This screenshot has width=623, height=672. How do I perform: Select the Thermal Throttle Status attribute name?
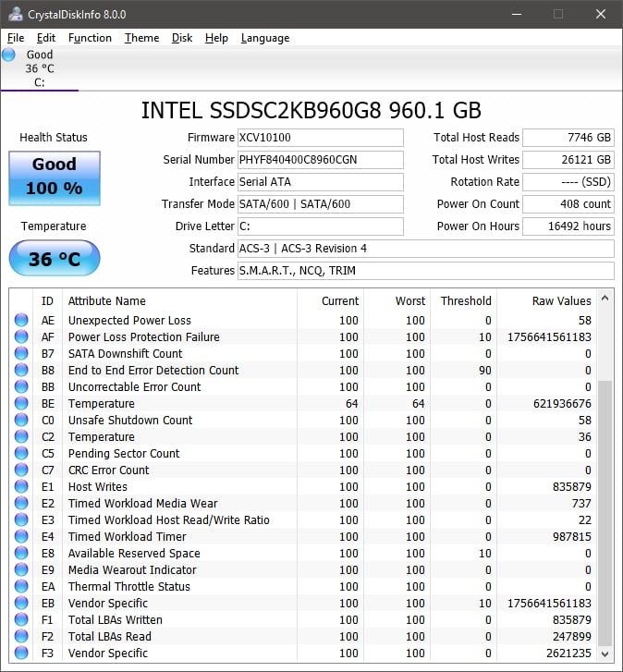click(129, 586)
